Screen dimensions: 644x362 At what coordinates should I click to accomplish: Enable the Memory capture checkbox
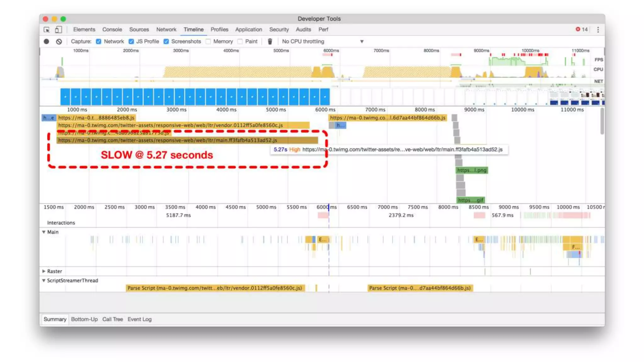[x=208, y=41]
